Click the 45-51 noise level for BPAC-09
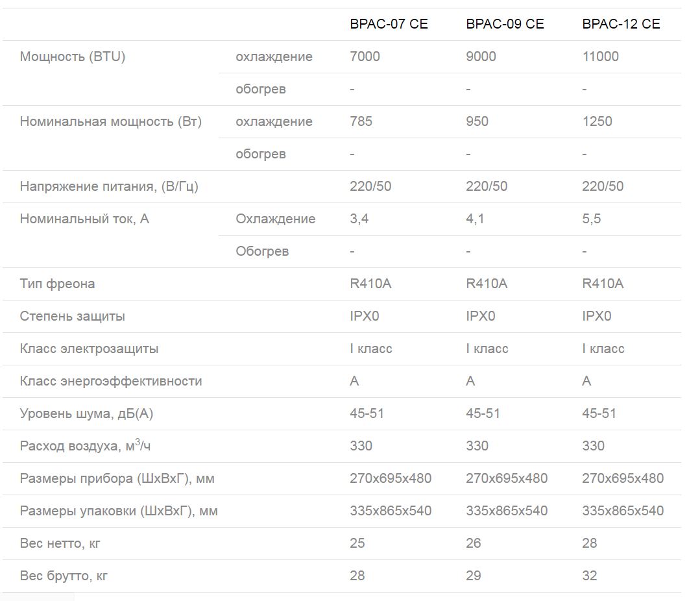Viewport: 700px width, 601px height. [x=483, y=413]
